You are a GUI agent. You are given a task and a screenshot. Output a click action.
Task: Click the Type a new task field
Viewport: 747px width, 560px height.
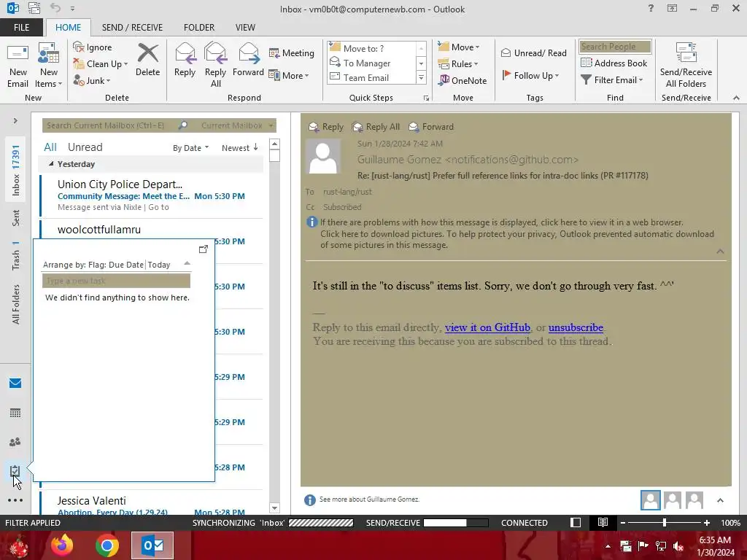point(116,281)
